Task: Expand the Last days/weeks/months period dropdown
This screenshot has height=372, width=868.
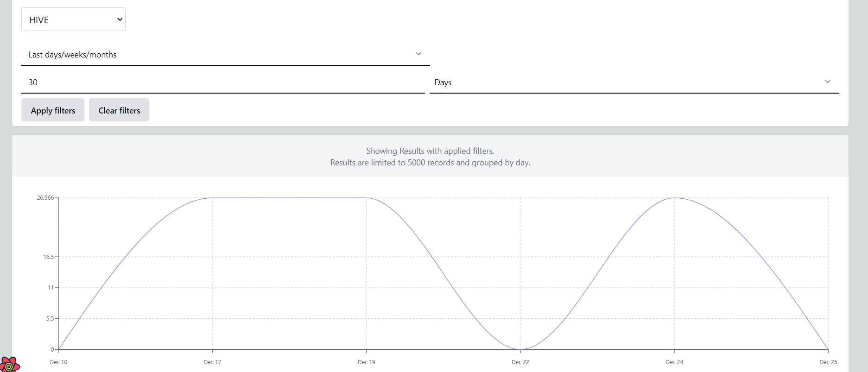Action: 225,55
